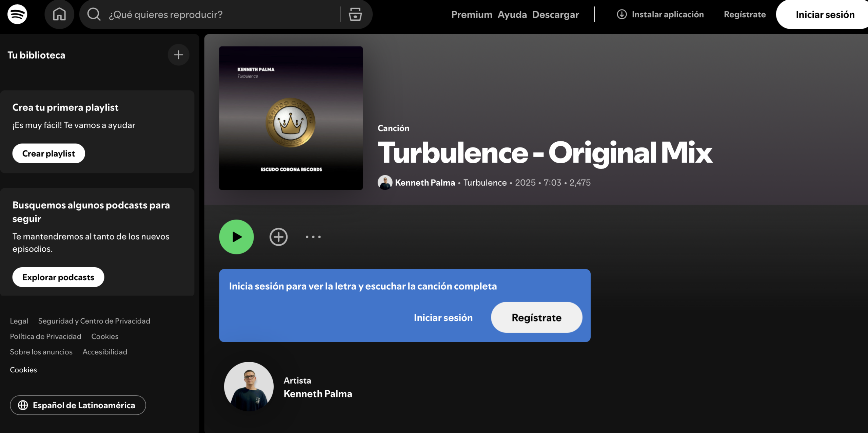Viewport: 868px width, 433px height.
Task: Click the 'Canción' label above title
Action: point(393,128)
